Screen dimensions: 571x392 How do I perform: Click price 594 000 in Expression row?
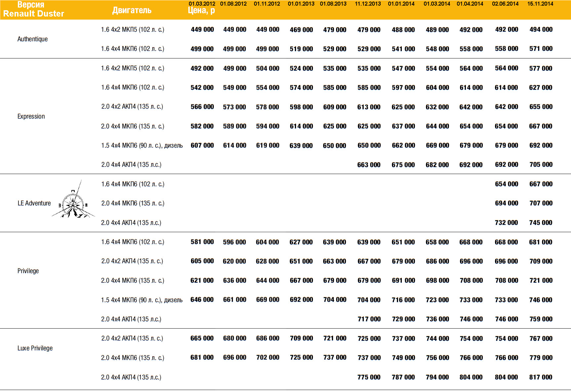point(268,126)
